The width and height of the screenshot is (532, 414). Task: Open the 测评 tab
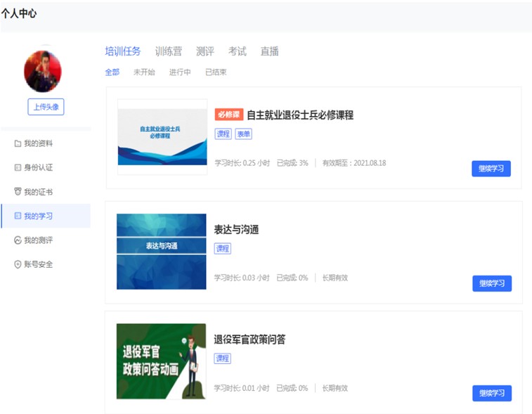click(205, 51)
